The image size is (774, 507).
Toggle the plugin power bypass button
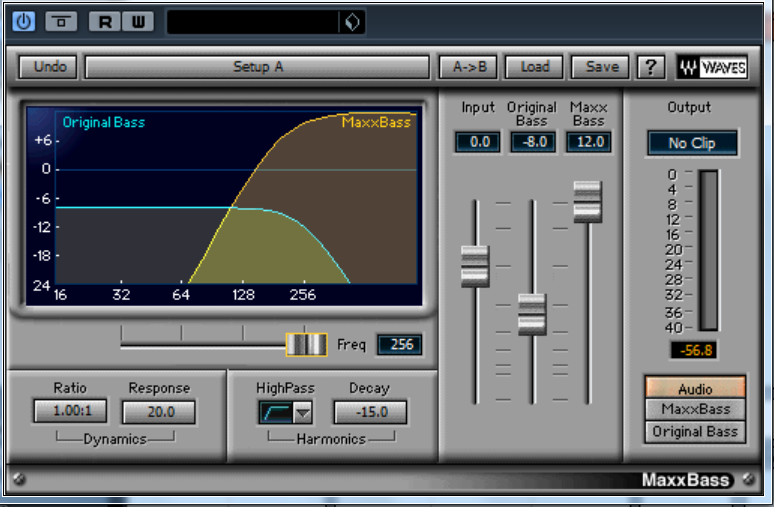(x=23, y=22)
